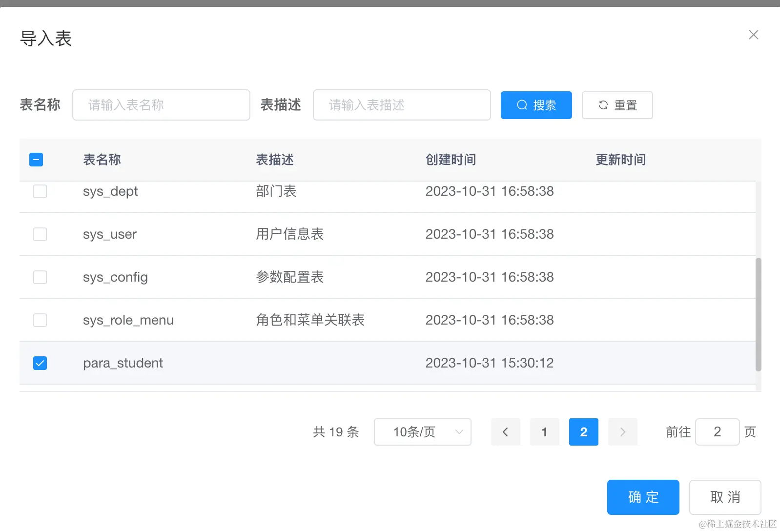Switch to page 1
The height and width of the screenshot is (532, 780).
544,432
